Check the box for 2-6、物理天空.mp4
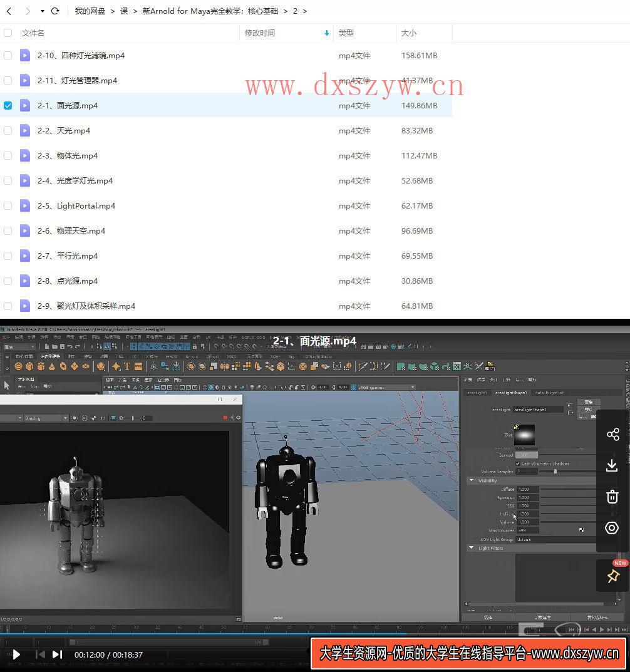The width and height of the screenshot is (630, 672). click(x=8, y=231)
